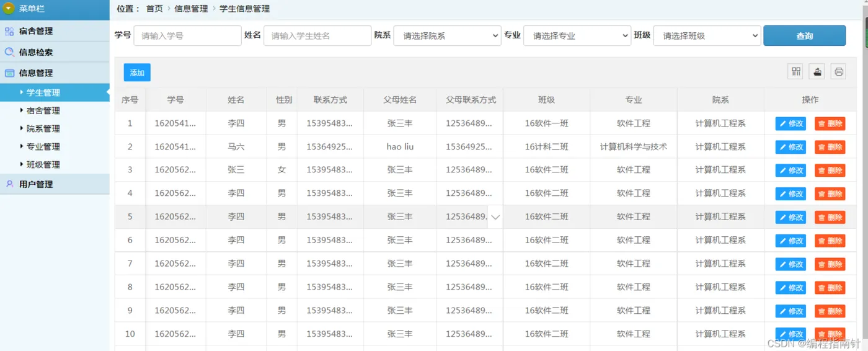Screen dimensions: 868x351
Task: Click the 操作 column header
Action: [810, 100]
